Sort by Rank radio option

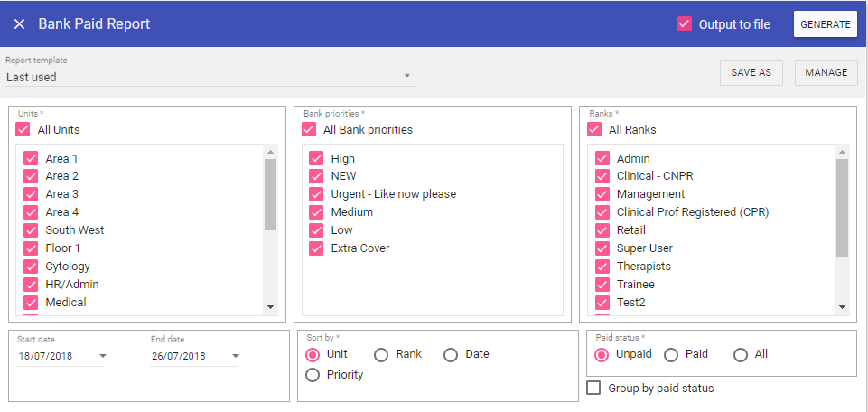point(381,355)
